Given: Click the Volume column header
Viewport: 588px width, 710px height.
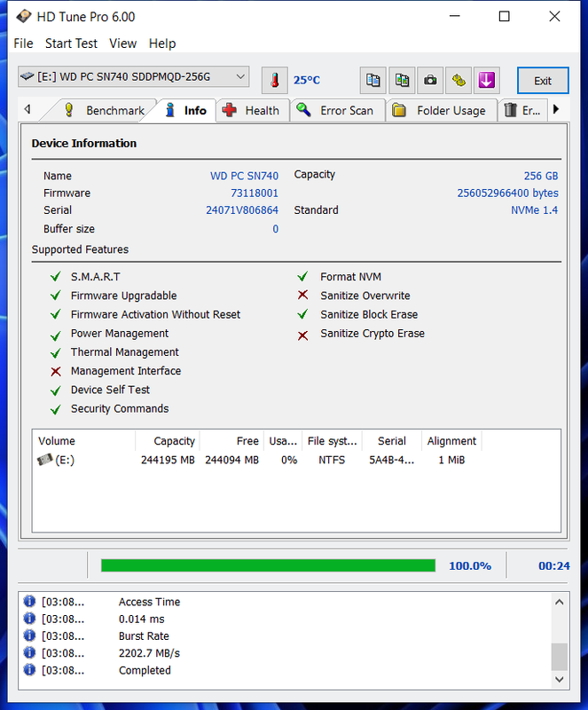Looking at the screenshot, I should [84, 440].
